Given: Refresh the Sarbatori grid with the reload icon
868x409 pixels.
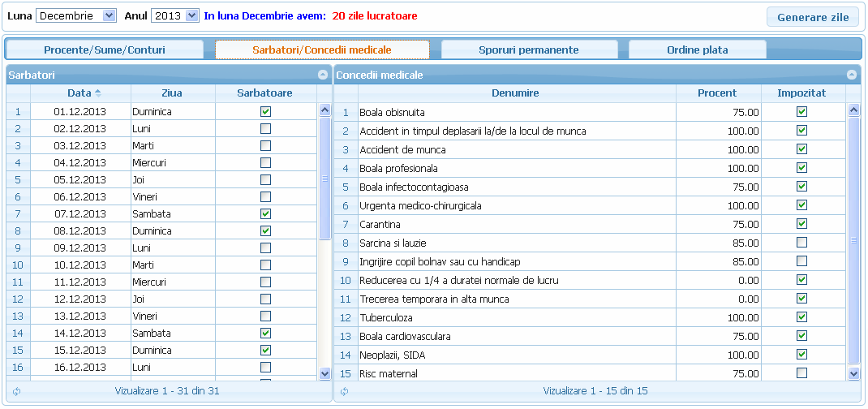Looking at the screenshot, I should 16,391.
